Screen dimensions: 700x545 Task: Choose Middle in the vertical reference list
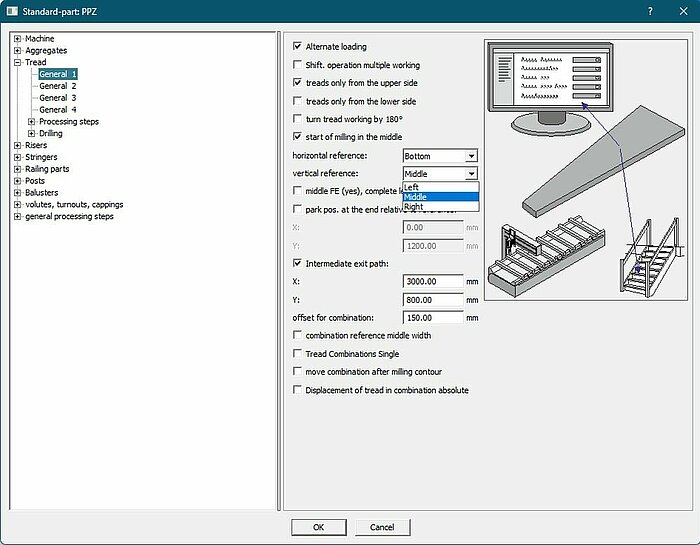(x=441, y=197)
